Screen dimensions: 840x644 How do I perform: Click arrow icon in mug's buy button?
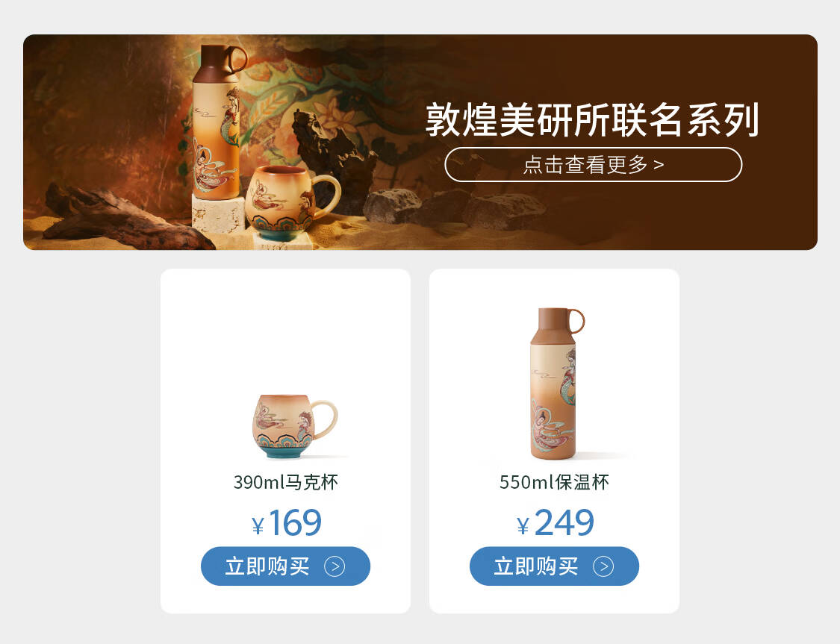click(x=335, y=566)
